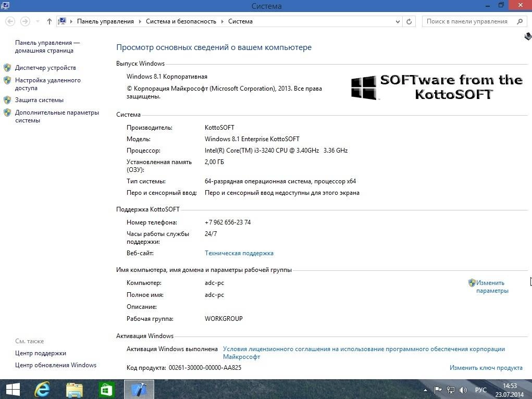Expand chevron before Панель управления breadcrumb
This screenshot has height=399, width=532.
point(71,21)
